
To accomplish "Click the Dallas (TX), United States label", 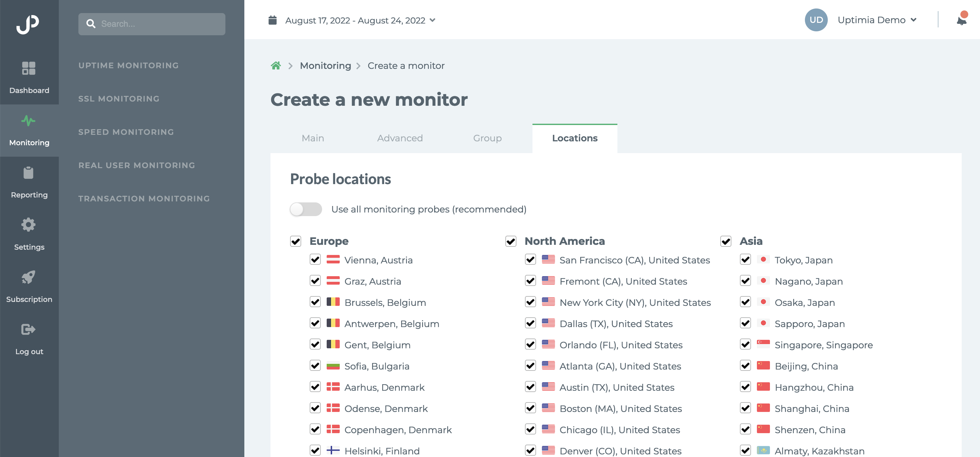I will coord(616,323).
